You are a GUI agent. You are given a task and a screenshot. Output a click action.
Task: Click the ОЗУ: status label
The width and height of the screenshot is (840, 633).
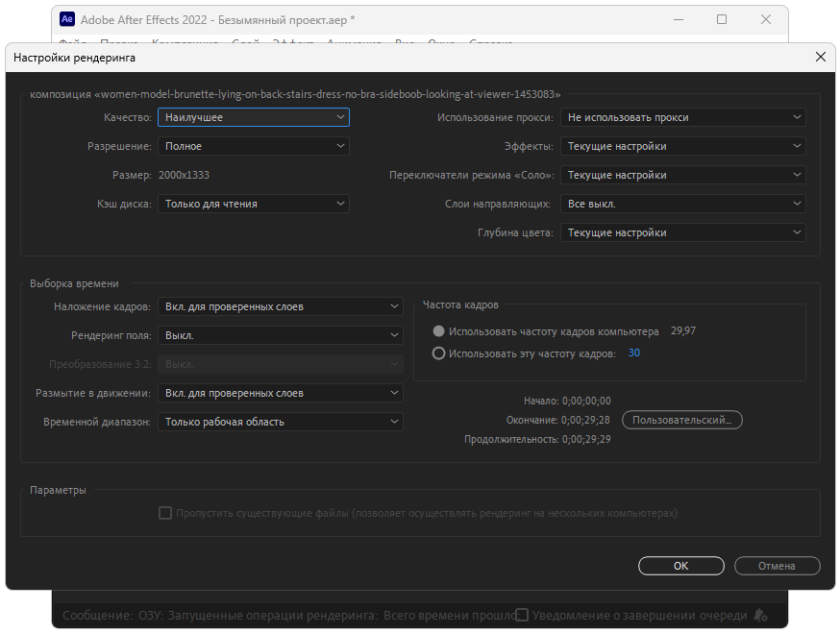point(151,616)
